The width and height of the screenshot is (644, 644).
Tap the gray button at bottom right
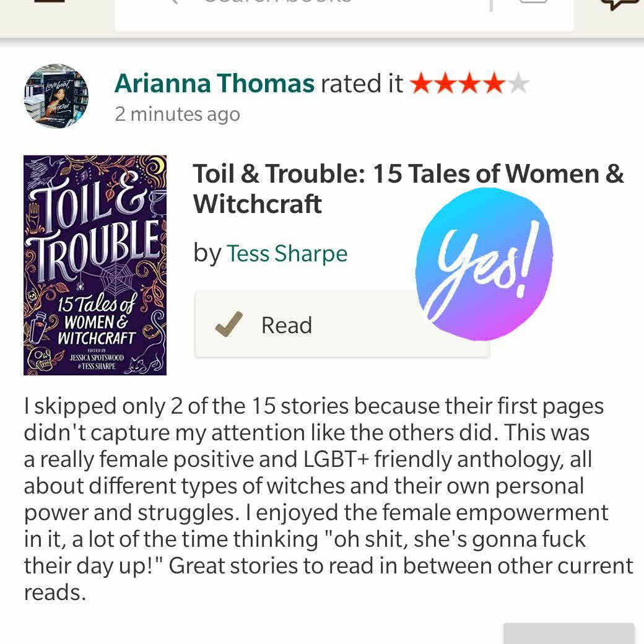pyautogui.click(x=569, y=633)
